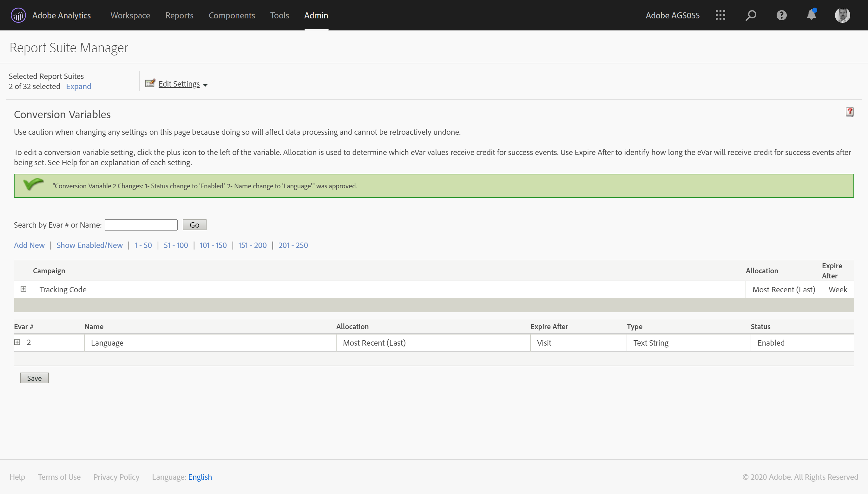Click the Add New link
This screenshot has height=494, width=868.
[x=29, y=245]
